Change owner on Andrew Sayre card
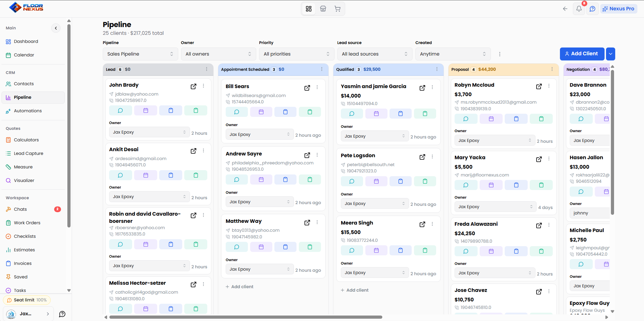Image resolution: width=644 pixels, height=321 pixels. point(259,202)
